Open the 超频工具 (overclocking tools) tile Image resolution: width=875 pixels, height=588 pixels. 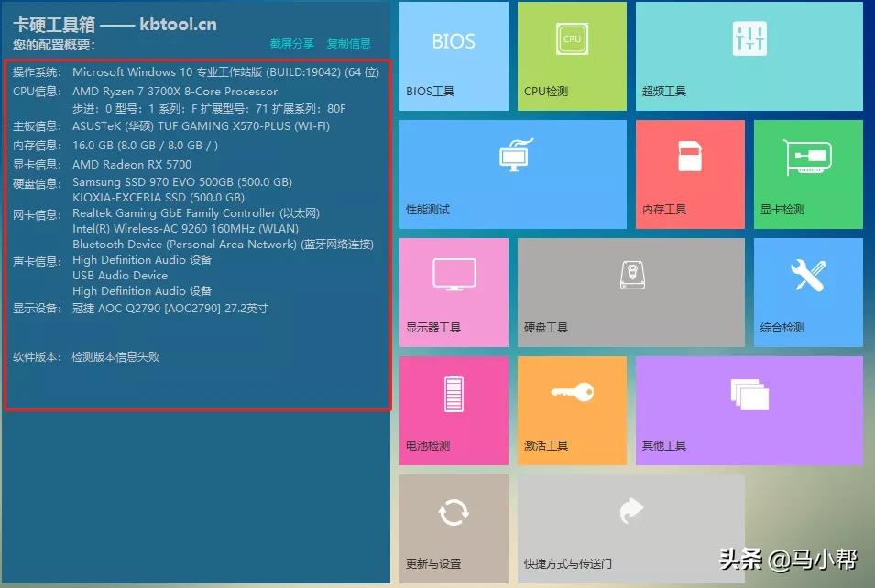pyautogui.click(x=749, y=55)
